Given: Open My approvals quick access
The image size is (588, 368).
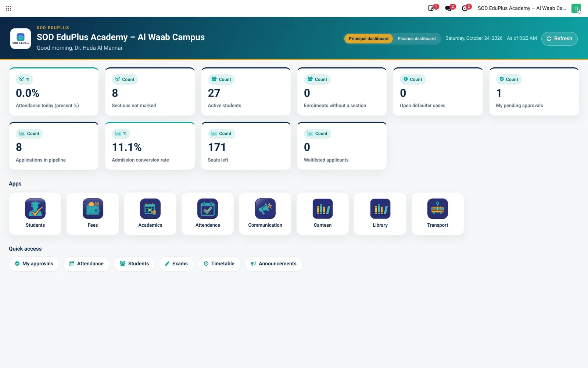Looking at the screenshot, I should coord(34,264).
